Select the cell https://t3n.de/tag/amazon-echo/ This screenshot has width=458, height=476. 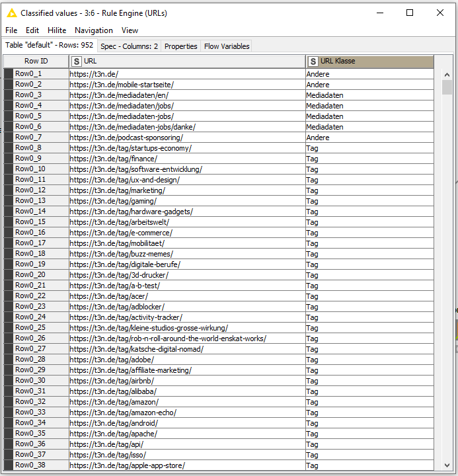pyautogui.click(x=187, y=413)
